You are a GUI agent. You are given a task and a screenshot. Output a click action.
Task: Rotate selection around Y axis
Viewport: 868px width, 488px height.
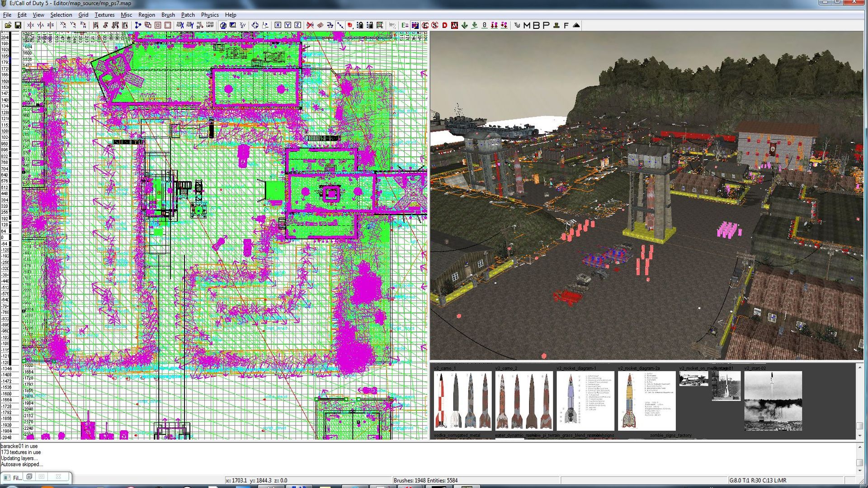[73, 25]
